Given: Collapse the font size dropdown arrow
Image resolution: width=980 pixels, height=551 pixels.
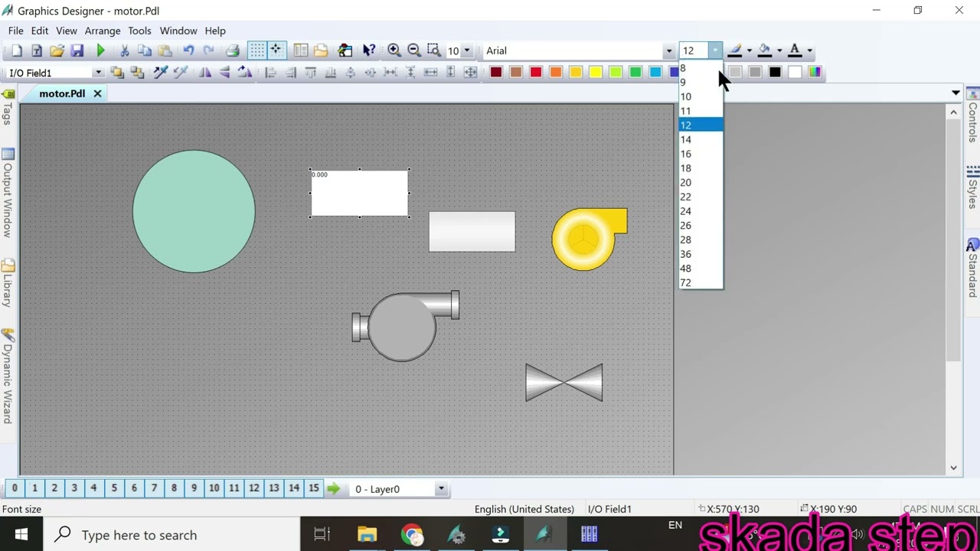Looking at the screenshot, I should (714, 51).
